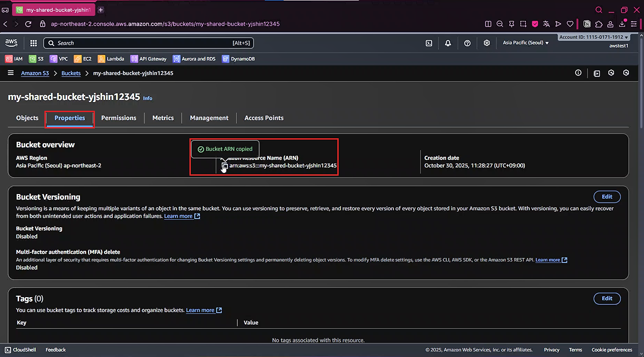Click the browser address bar URL
This screenshot has height=357, width=644.
pyautogui.click(x=165, y=24)
